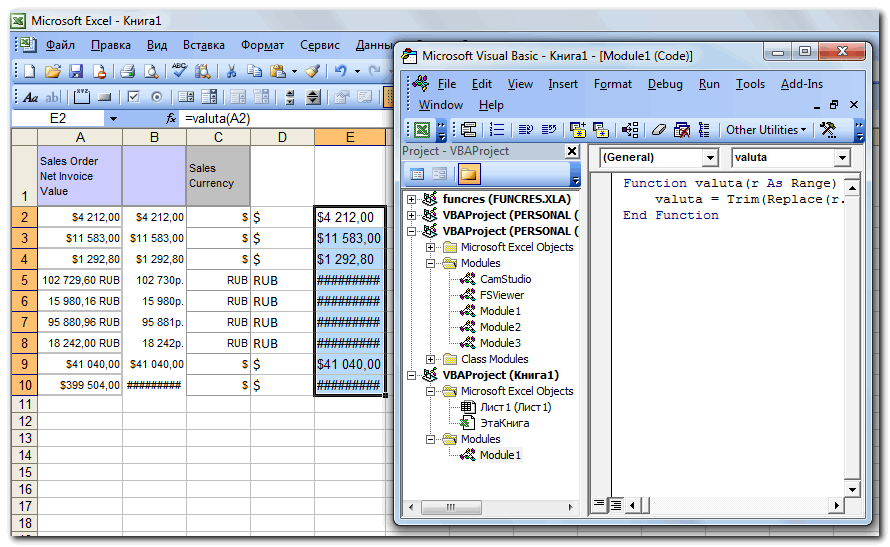Select Module1 under VBAProject (Книга1) Modules

500,455
